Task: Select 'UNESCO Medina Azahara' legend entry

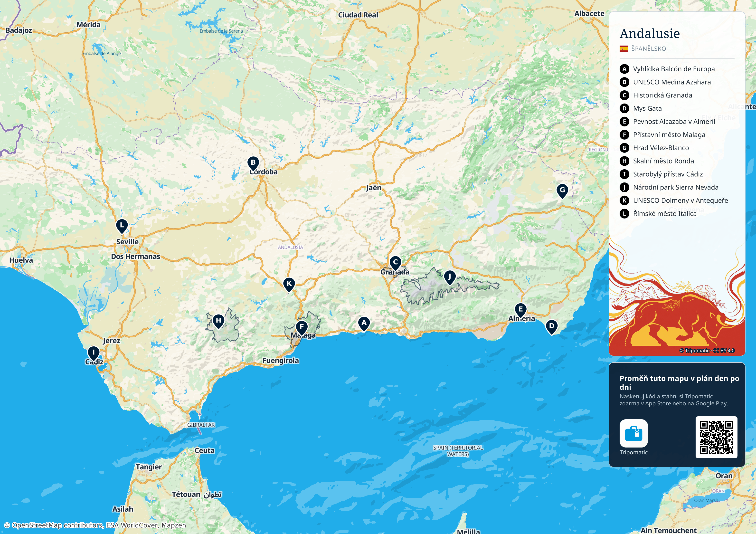Action: coord(672,82)
